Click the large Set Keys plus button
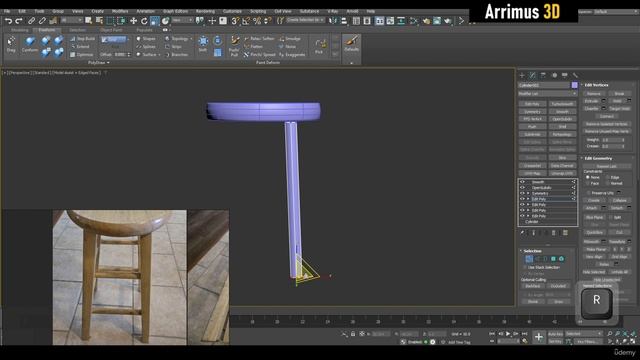 539,337
